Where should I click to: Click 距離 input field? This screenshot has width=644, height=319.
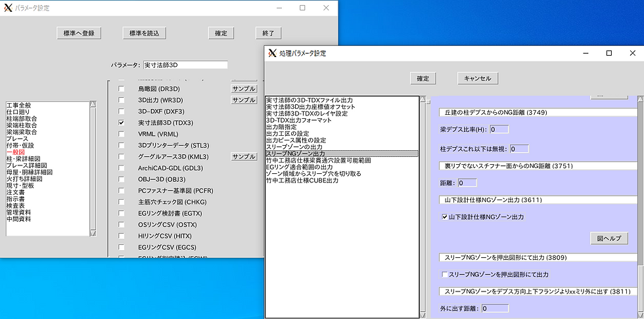pyautogui.click(x=467, y=183)
